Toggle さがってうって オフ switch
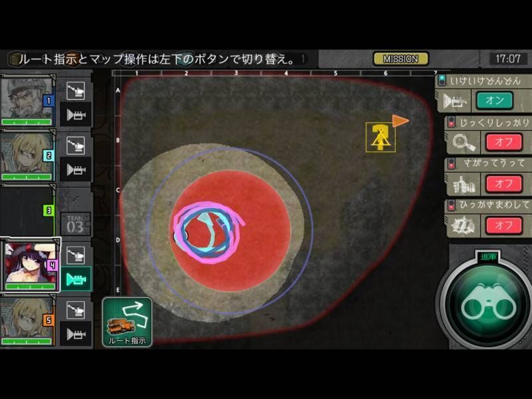Image resolution: width=532 pixels, height=399 pixels. point(504,184)
